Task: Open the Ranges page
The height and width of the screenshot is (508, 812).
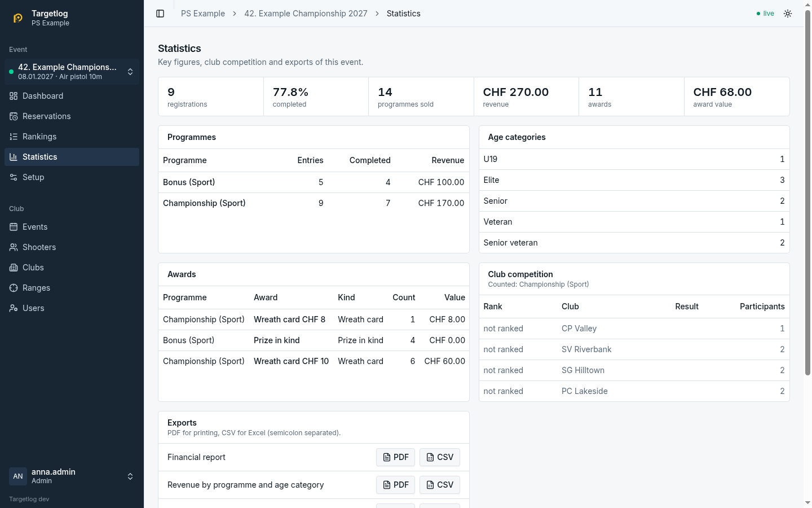Action: [72, 288]
